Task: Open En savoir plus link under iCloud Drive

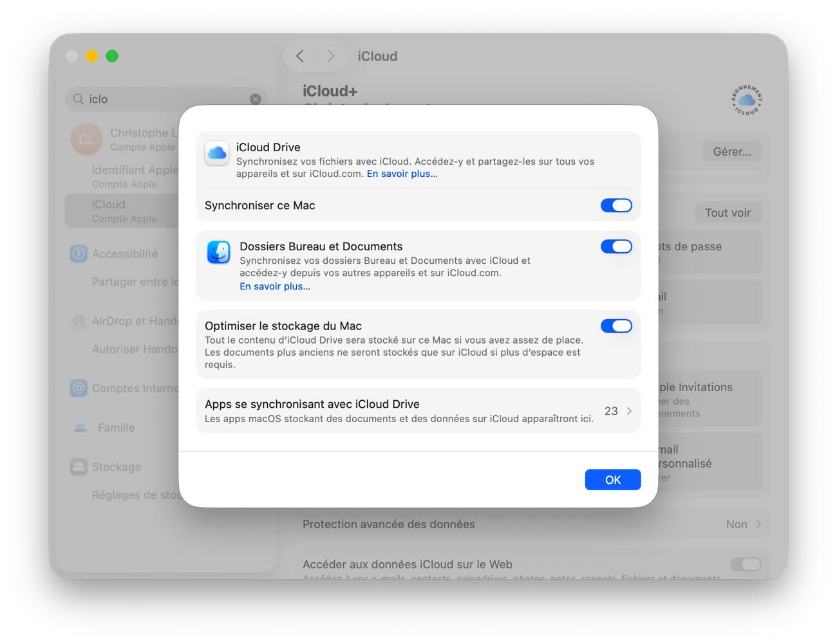Action: coord(402,174)
